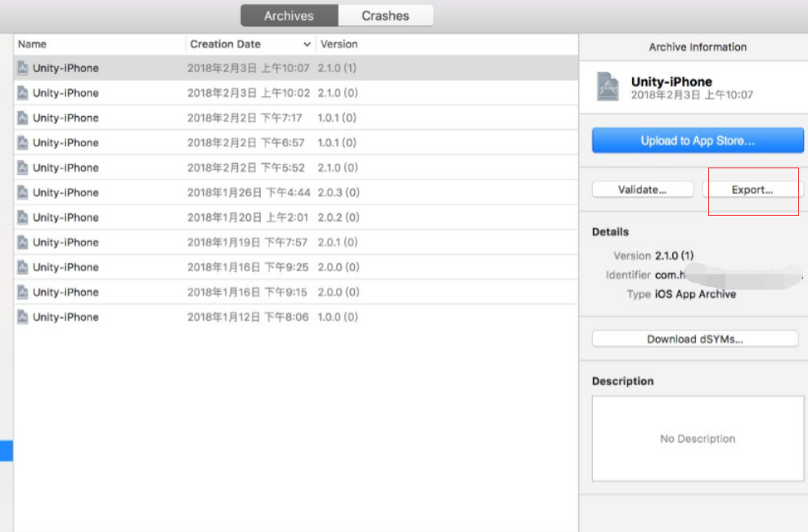Click the Identifier value starting with com.h
The height and width of the screenshot is (532, 808).
tap(729, 275)
